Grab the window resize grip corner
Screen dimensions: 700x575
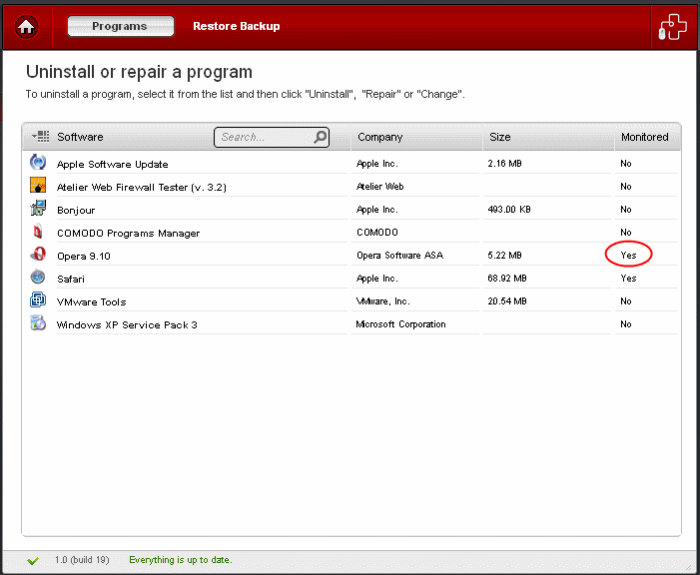[x=690, y=566]
